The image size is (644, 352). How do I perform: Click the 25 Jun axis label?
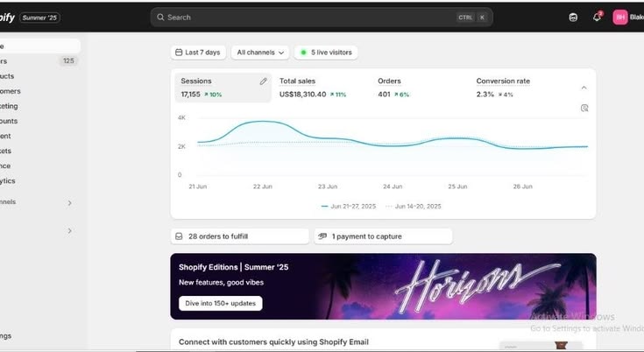(x=457, y=187)
